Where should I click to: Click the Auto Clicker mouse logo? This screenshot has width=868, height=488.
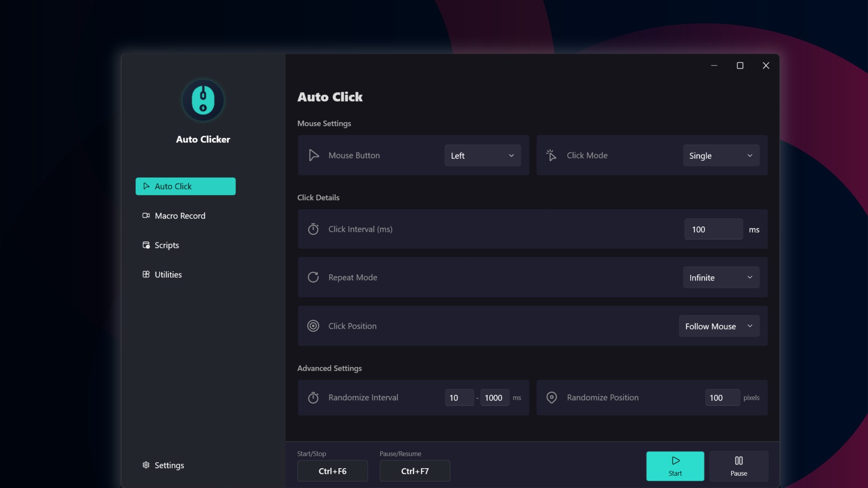pos(203,100)
